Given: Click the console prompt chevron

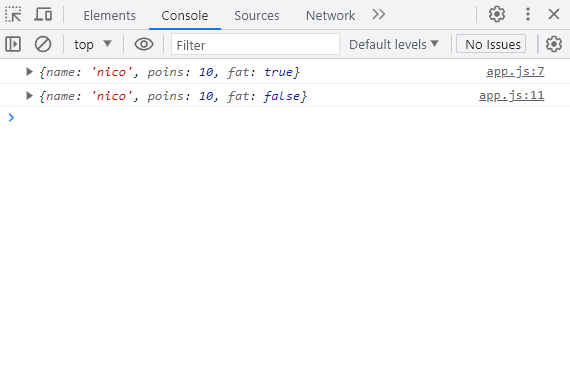Looking at the screenshot, I should pos(11,117).
